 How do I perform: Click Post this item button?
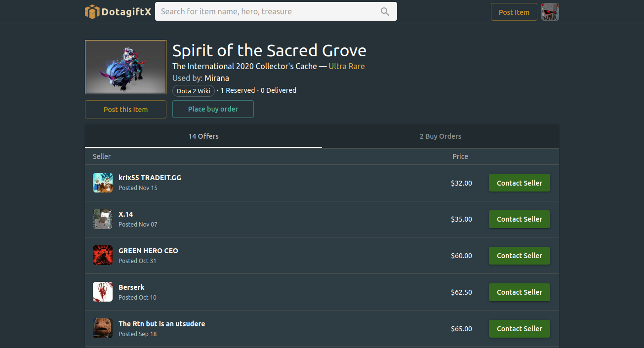point(125,110)
